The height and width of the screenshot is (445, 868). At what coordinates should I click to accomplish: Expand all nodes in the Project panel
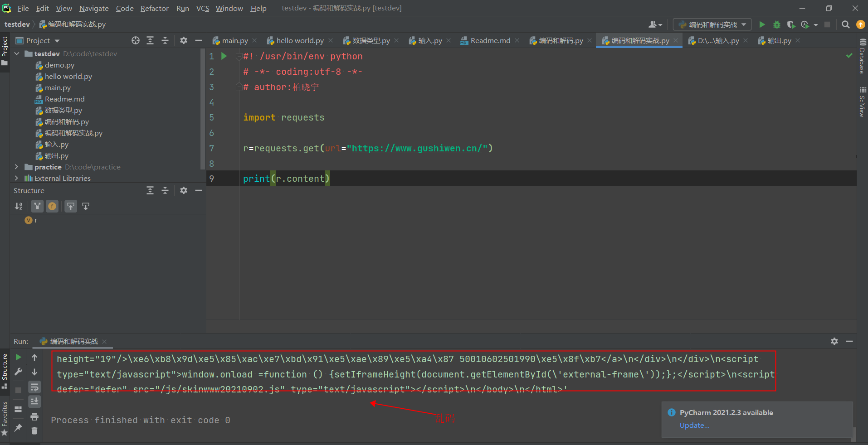[150, 40]
